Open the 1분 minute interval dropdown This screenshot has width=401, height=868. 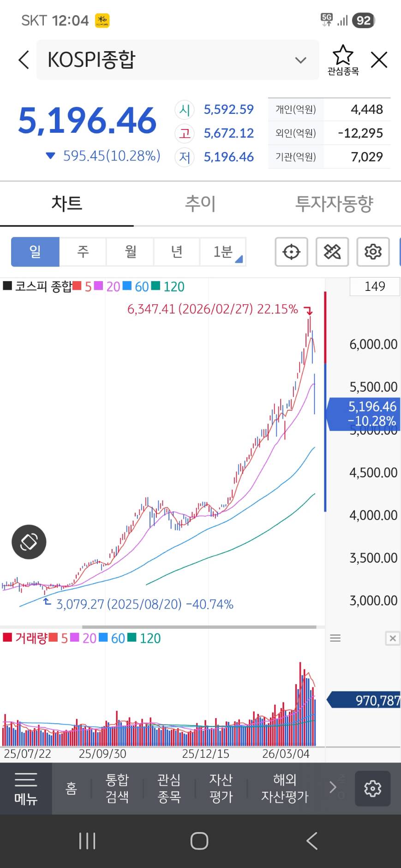tap(223, 252)
